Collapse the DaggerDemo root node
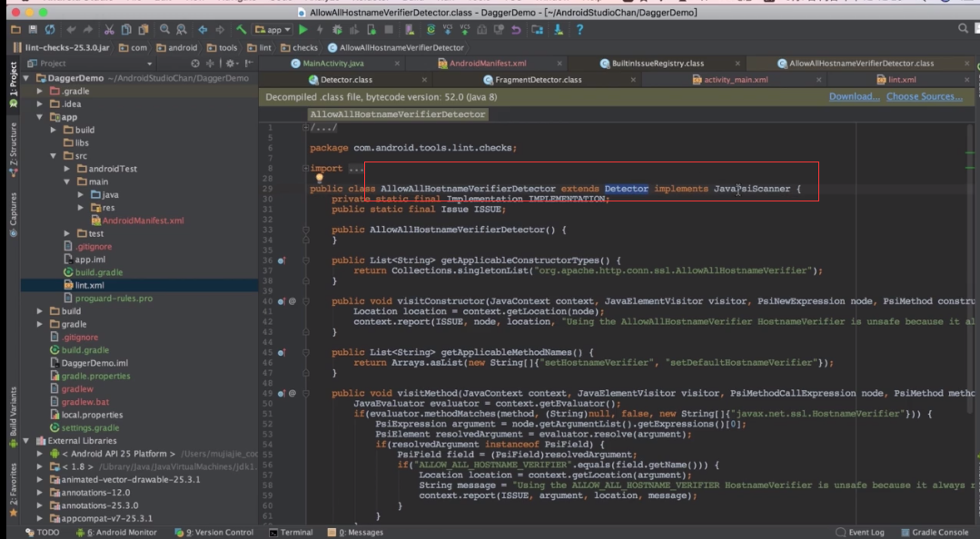Viewport: 980px width, 539px height. point(26,78)
